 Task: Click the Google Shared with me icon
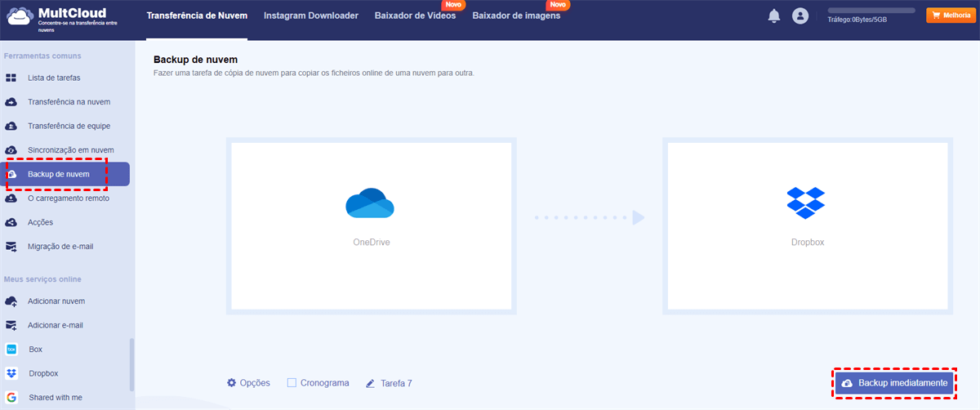pyautogui.click(x=11, y=398)
